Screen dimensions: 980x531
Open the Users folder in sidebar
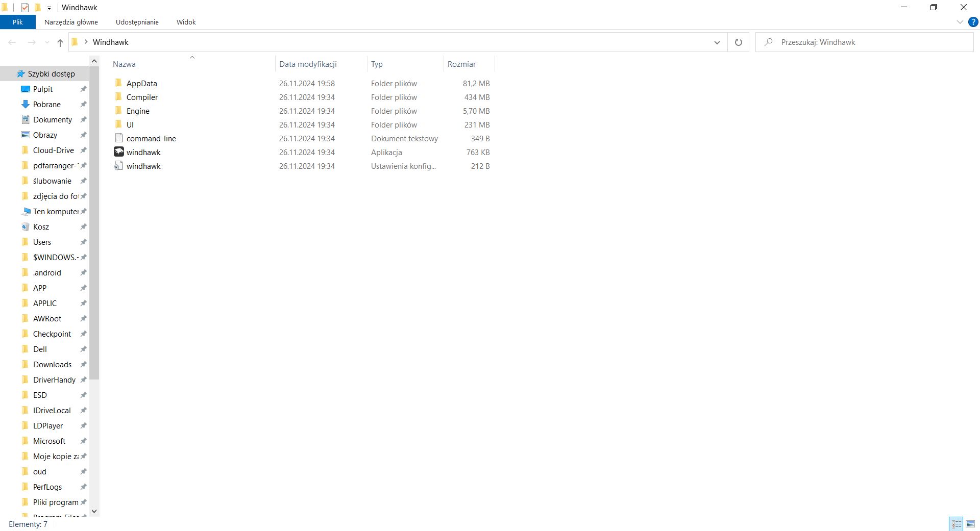coord(42,242)
